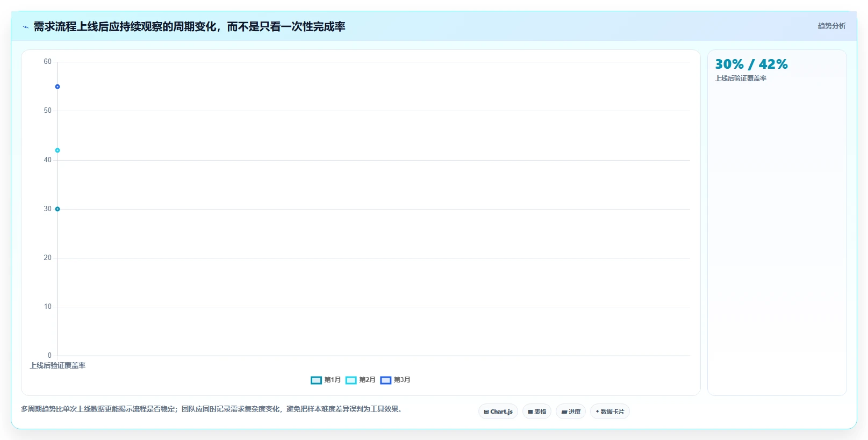868x440 pixels.
Task: Click the Chart.js chip
Action: [498, 412]
